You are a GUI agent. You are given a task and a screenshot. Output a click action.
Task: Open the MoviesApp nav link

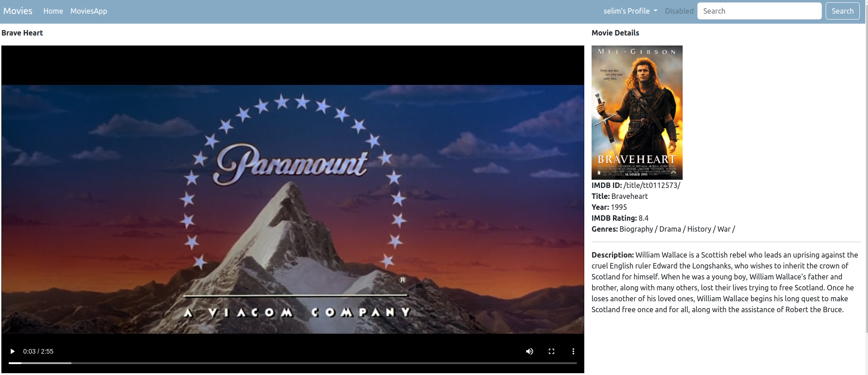pyautogui.click(x=89, y=11)
